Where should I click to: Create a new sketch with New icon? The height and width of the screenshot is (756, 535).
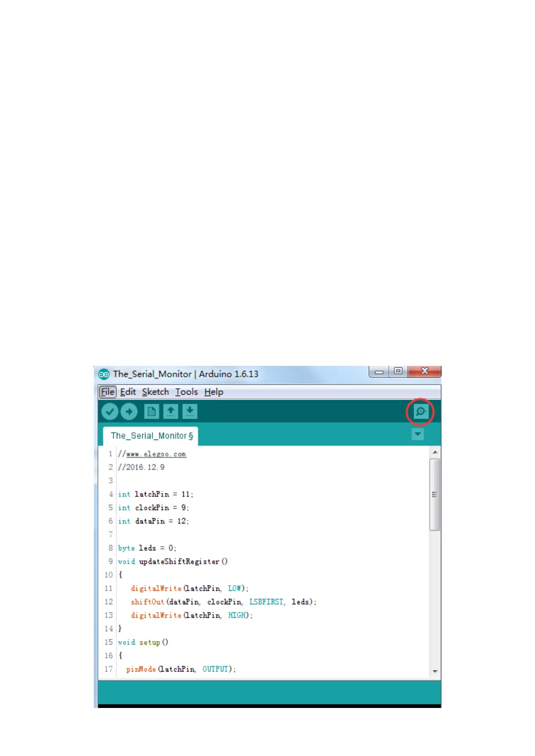151,411
